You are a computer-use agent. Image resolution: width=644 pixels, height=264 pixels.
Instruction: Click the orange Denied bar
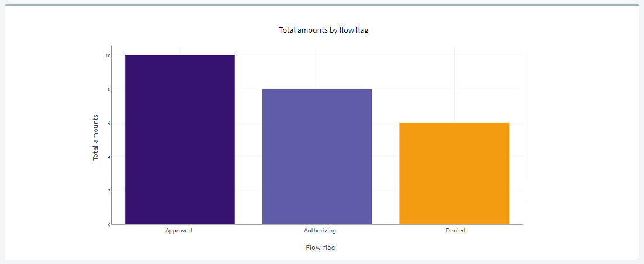454,173
